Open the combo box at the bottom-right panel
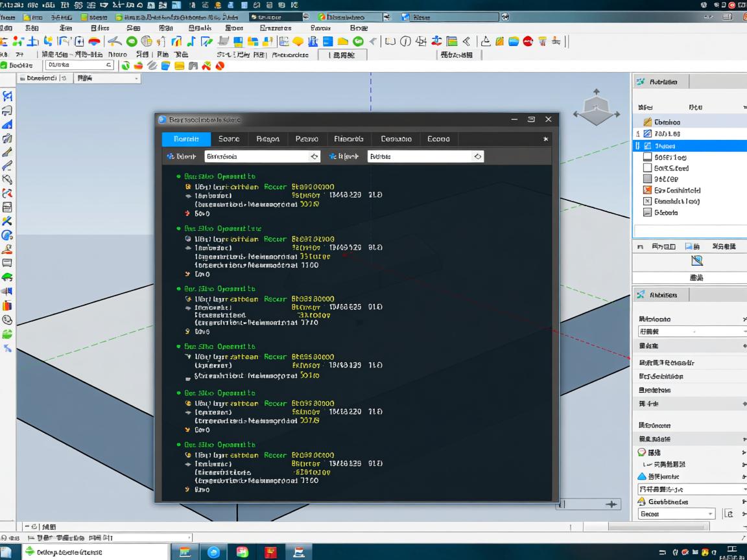The width and height of the screenshot is (747, 560). 676,514
